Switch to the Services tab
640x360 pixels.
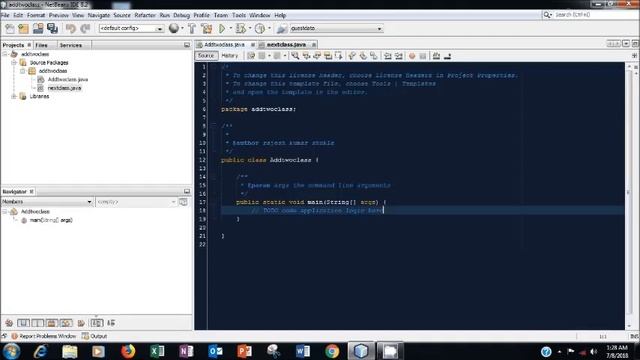[71, 45]
